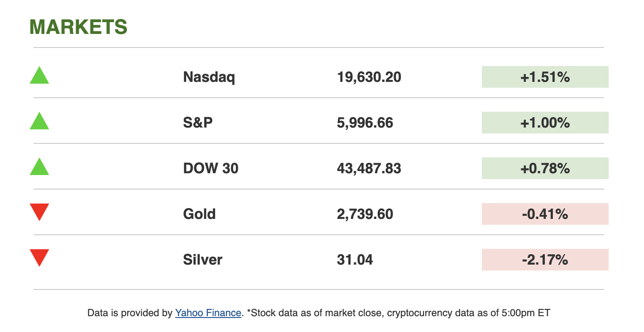Click the MARKETS section heading
This screenshot has width=644, height=332.
click(x=78, y=27)
